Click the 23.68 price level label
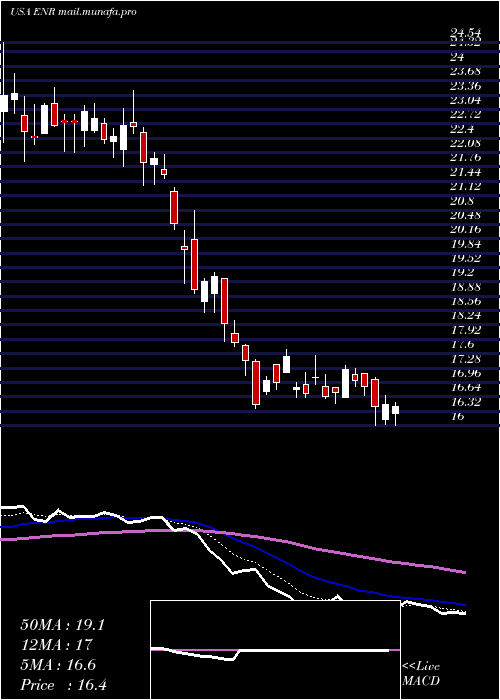Screen dimensions: 500x700 (x=465, y=71)
